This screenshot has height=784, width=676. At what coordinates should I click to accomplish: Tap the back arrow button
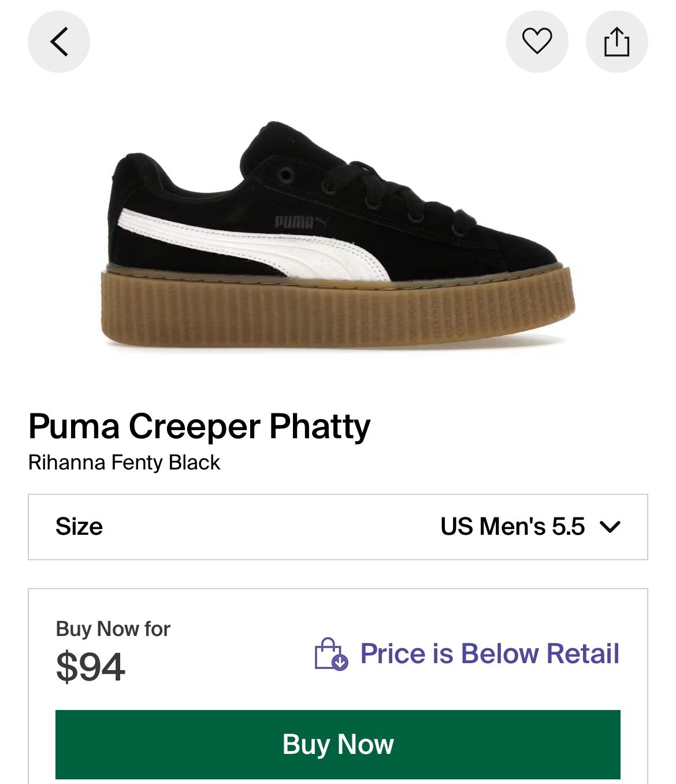(x=59, y=42)
